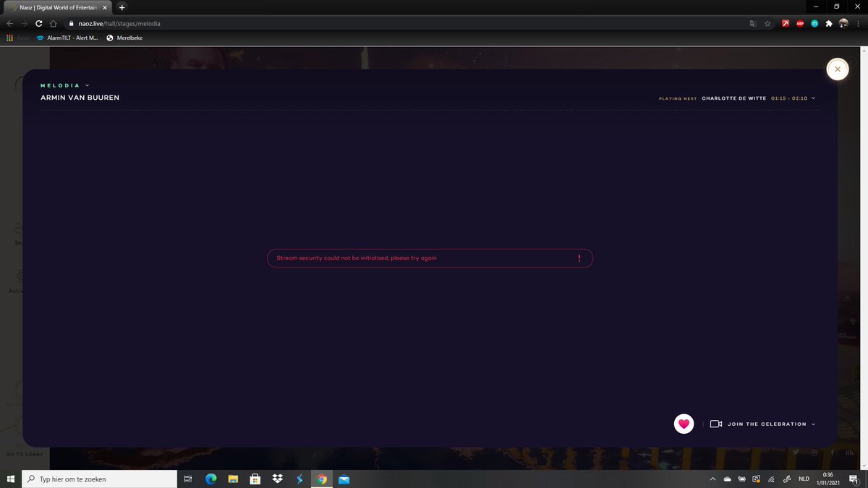Open the Chrome profile avatar
The image size is (868, 488).
[844, 23]
